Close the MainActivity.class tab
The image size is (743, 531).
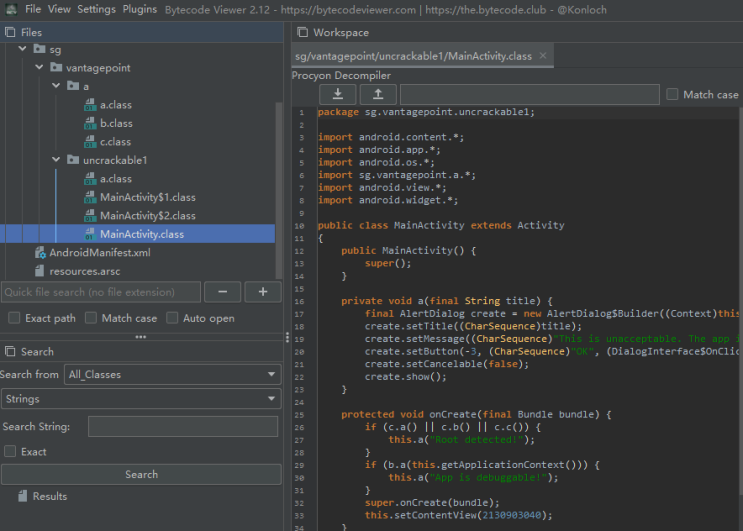click(x=543, y=55)
